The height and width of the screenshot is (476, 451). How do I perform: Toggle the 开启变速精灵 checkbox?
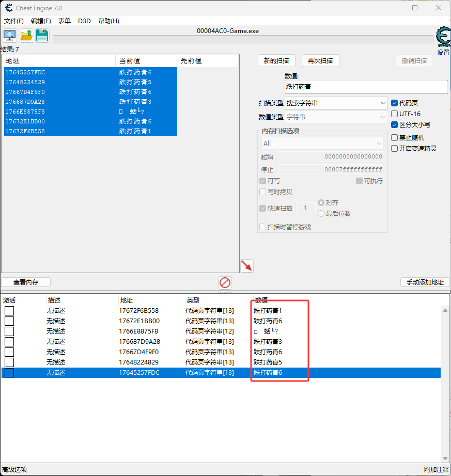(x=395, y=149)
